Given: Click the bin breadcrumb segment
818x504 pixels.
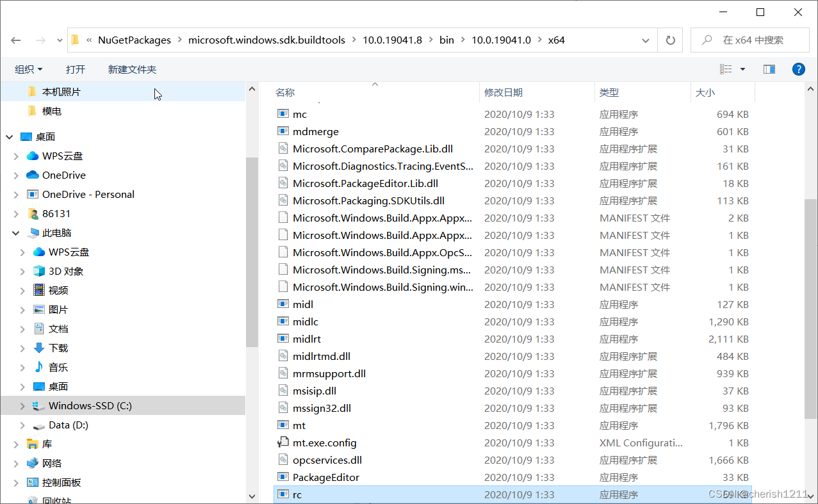Looking at the screenshot, I should tap(446, 40).
